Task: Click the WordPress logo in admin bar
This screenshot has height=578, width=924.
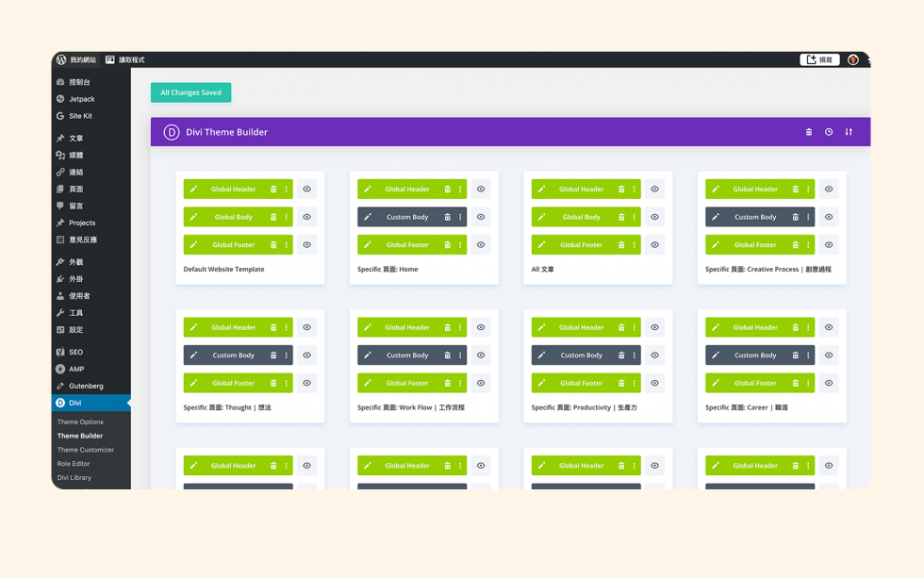Action: [61, 59]
